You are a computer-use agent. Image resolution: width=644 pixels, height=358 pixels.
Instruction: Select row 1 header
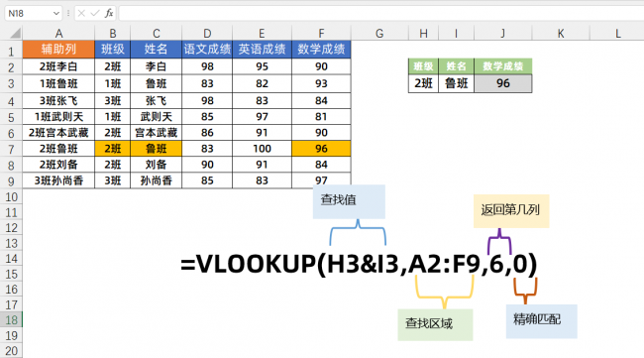click(11, 51)
